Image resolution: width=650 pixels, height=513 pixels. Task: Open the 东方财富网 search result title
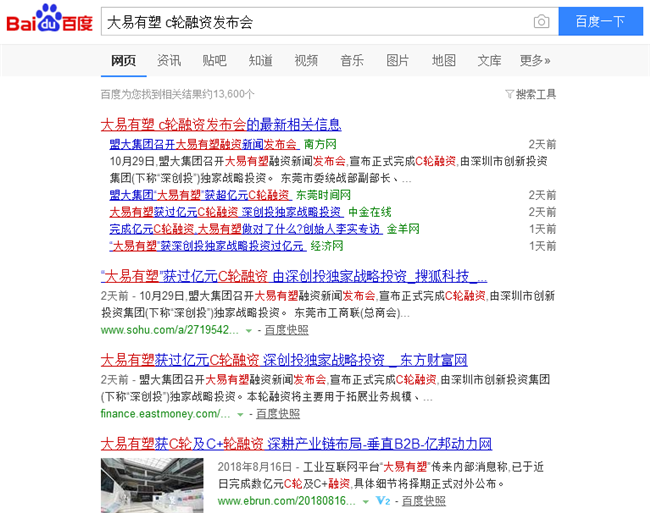tap(284, 360)
